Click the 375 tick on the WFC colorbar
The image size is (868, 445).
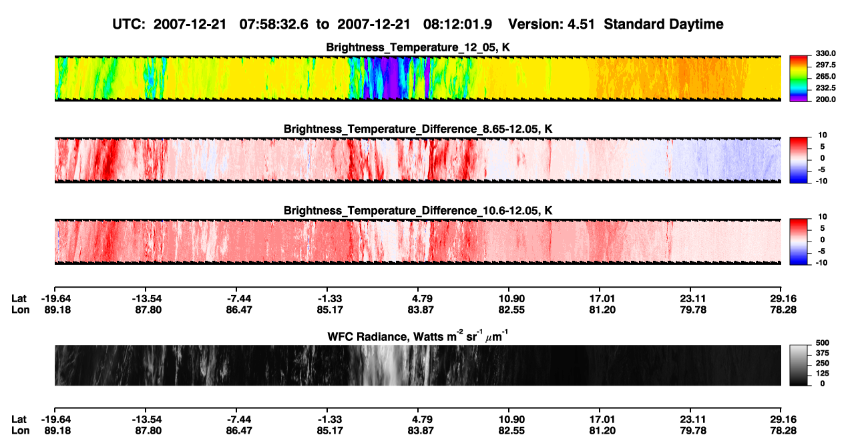click(822, 354)
